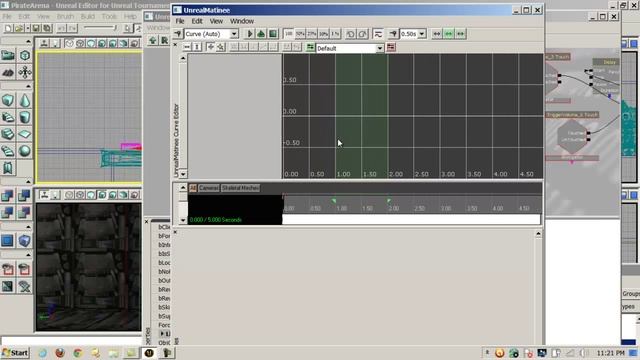Screen dimensions: 640x360
Task: Select the sheet brush builder
Action: pos(25,134)
